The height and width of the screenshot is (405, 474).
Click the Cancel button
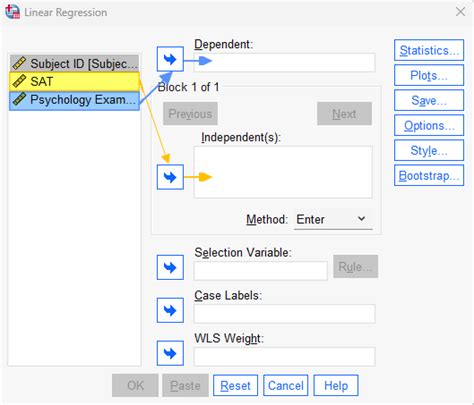tap(286, 386)
